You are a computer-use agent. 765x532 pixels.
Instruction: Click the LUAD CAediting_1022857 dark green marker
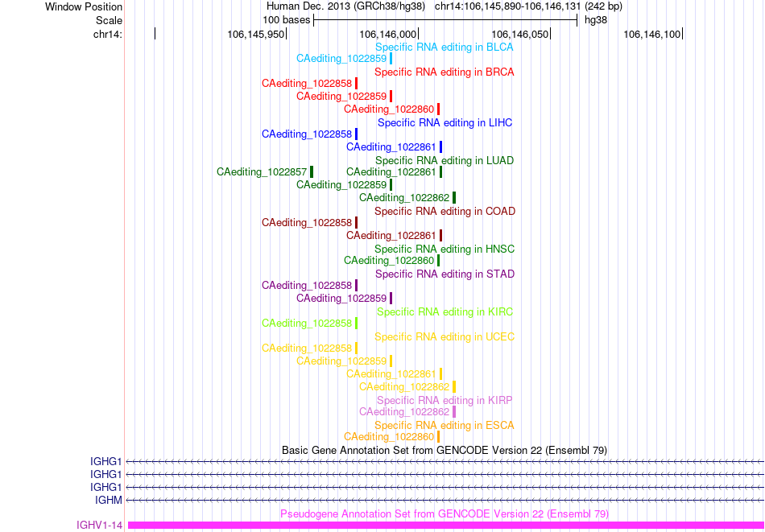[x=312, y=171]
